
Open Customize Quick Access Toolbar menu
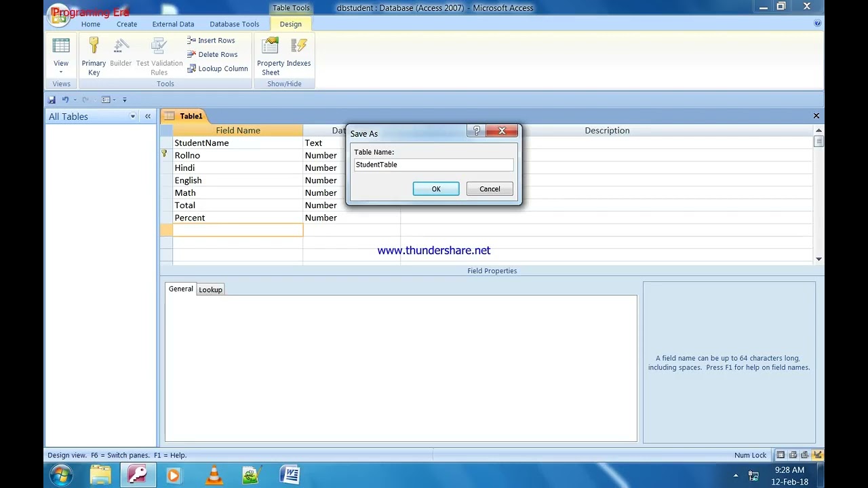(x=125, y=100)
